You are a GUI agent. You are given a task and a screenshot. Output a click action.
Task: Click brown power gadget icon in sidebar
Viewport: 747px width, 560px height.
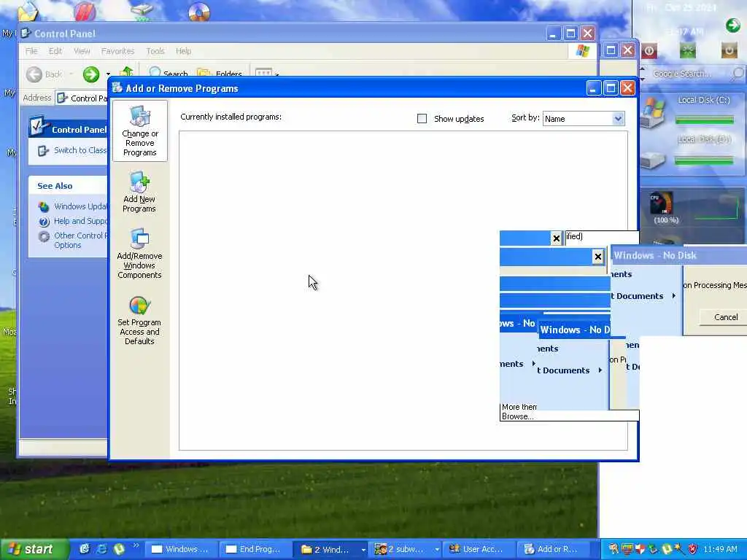point(729,50)
